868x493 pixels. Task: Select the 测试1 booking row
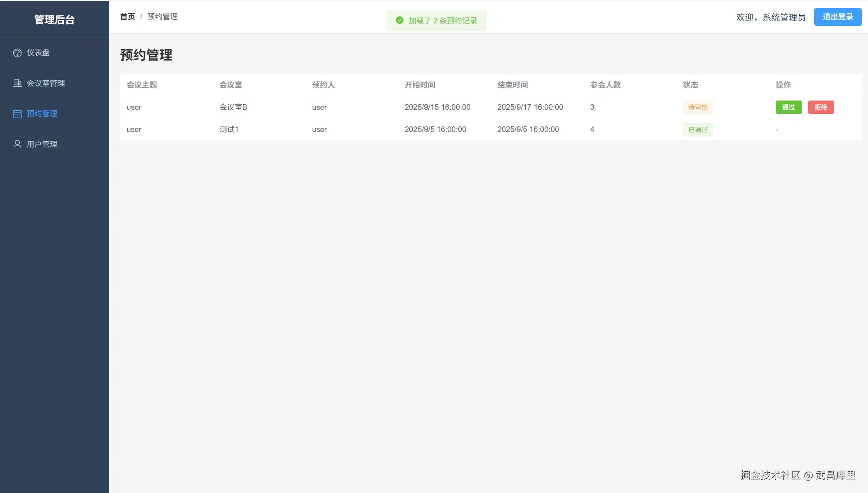click(229, 130)
